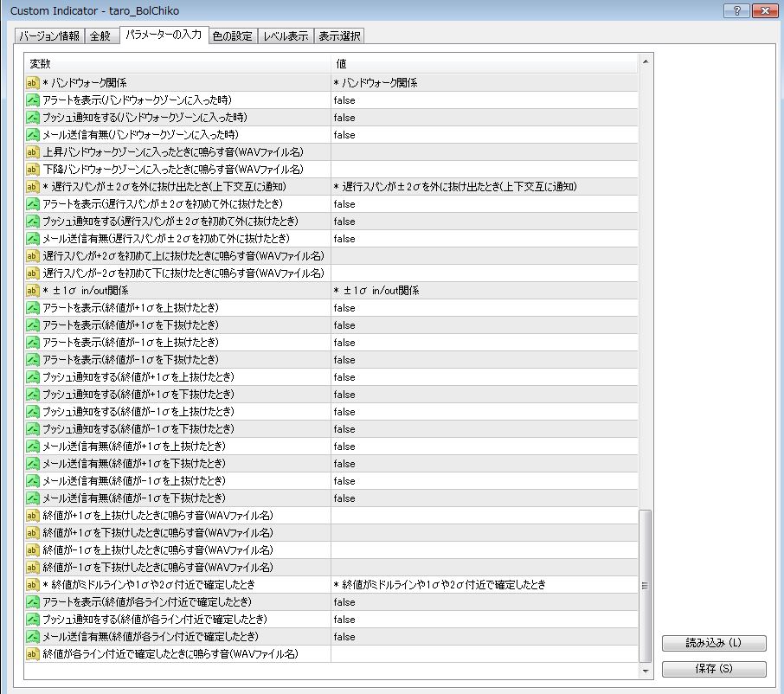Click icon for プッシュ通知をする(終値が+1σを上抜けたとき)

pos(33,377)
